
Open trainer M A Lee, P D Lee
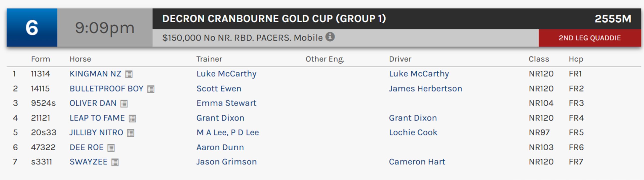(227, 132)
